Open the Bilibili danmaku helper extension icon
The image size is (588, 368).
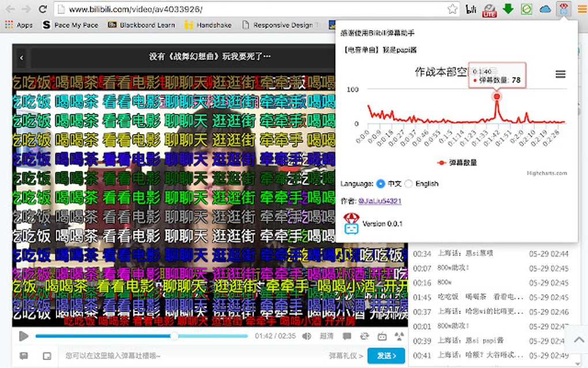(563, 9)
